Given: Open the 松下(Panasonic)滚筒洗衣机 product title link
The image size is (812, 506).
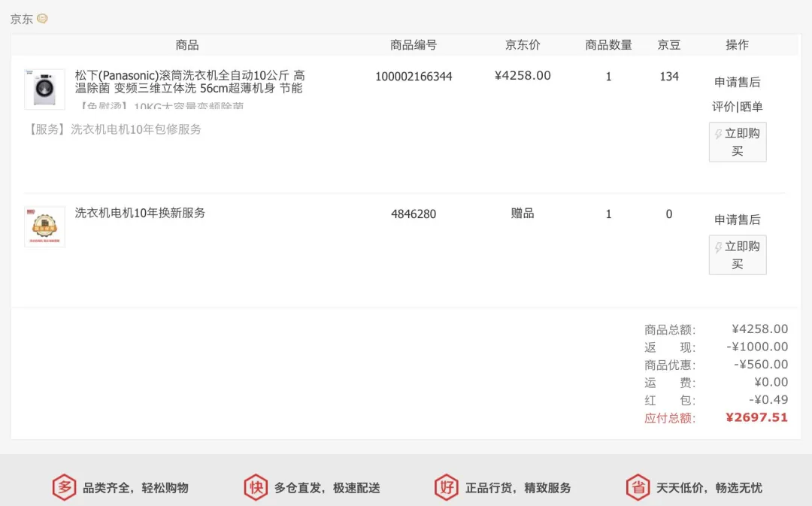Looking at the screenshot, I should pos(190,82).
